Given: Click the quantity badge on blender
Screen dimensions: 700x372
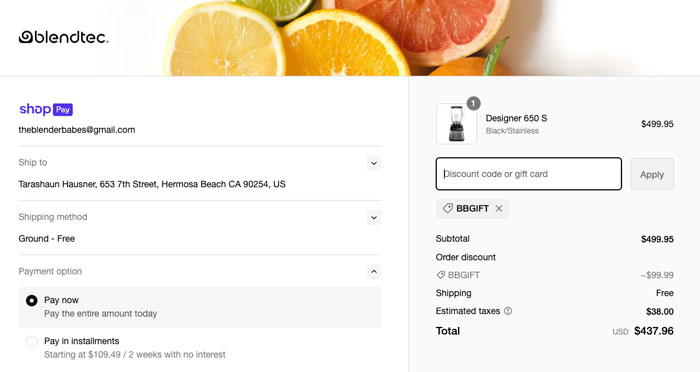Looking at the screenshot, I should tap(473, 103).
